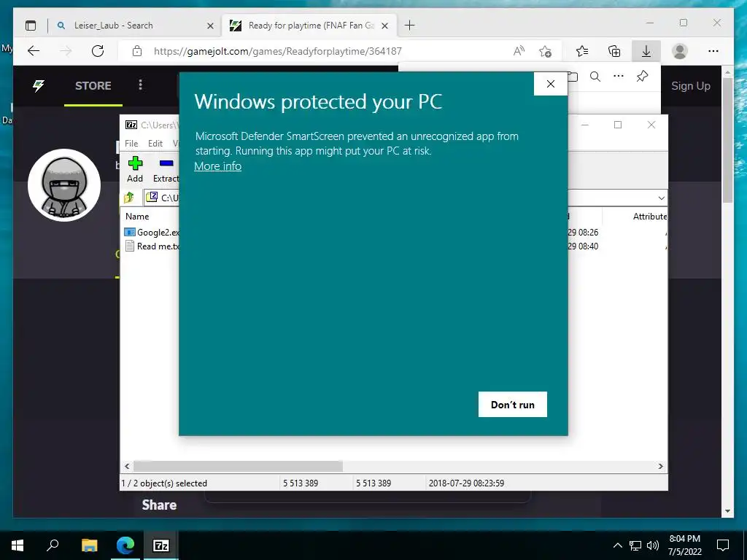
Task: Click the site lock icon in the address bar
Action: (x=137, y=51)
